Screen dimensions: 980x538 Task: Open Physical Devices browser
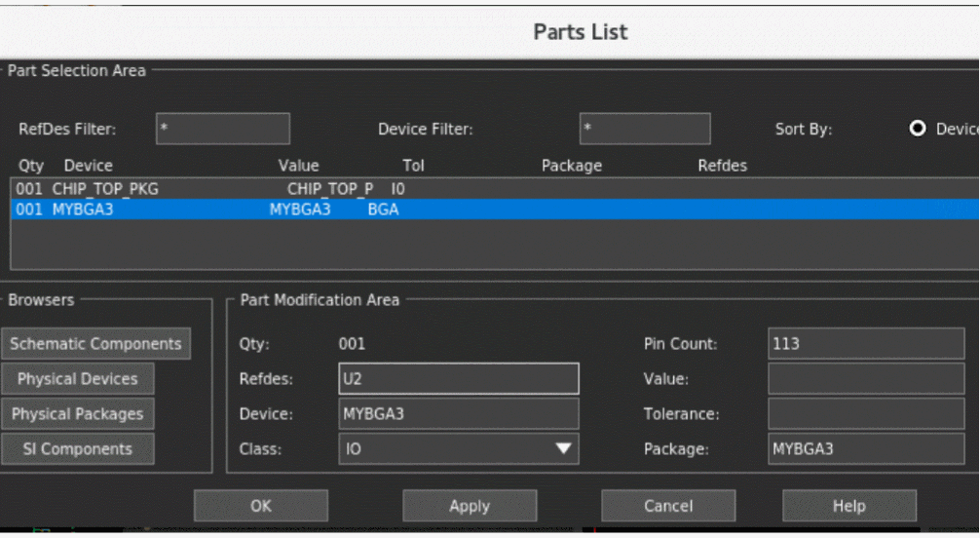click(x=78, y=379)
